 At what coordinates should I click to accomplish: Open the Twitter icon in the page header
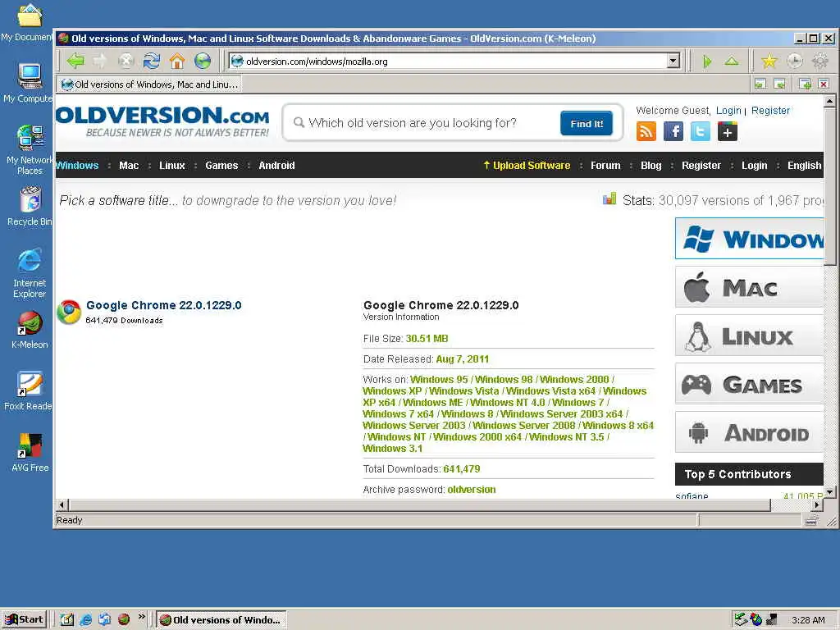(701, 131)
